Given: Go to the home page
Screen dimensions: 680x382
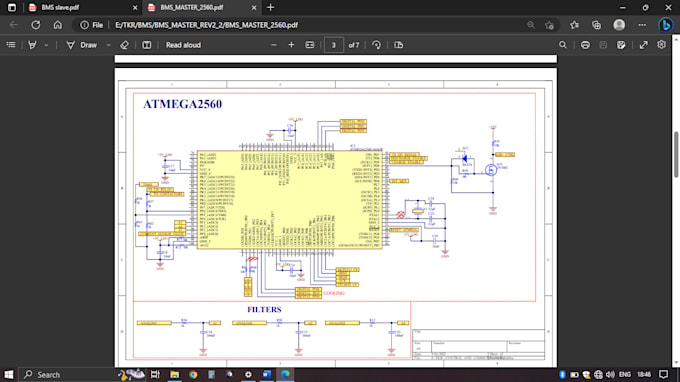Looking at the screenshot, I should click(x=58, y=25).
